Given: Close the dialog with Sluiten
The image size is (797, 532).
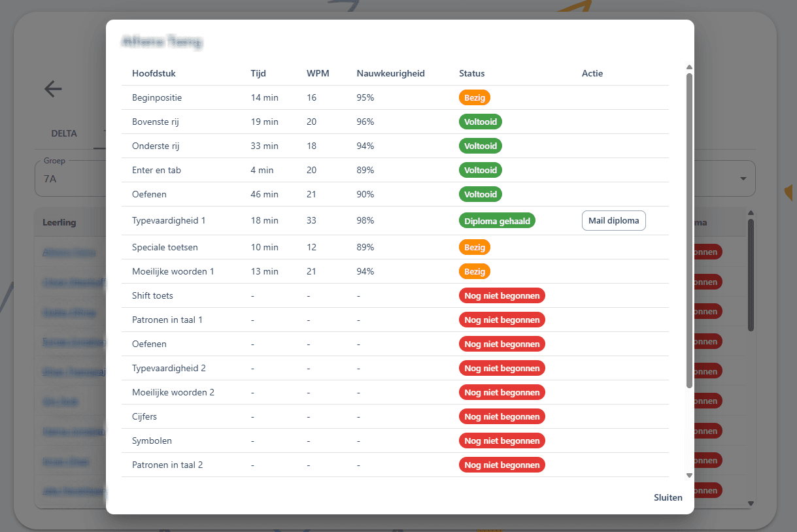Looking at the screenshot, I should 668,497.
